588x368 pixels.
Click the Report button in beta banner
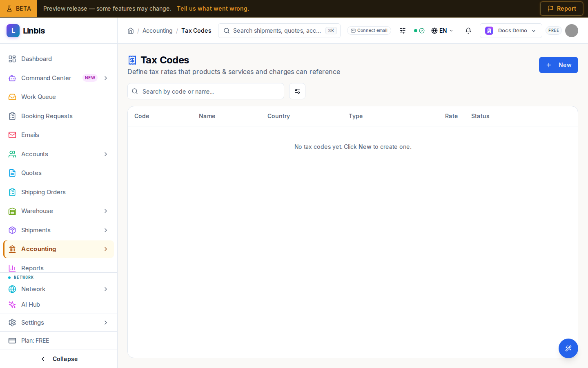point(561,9)
